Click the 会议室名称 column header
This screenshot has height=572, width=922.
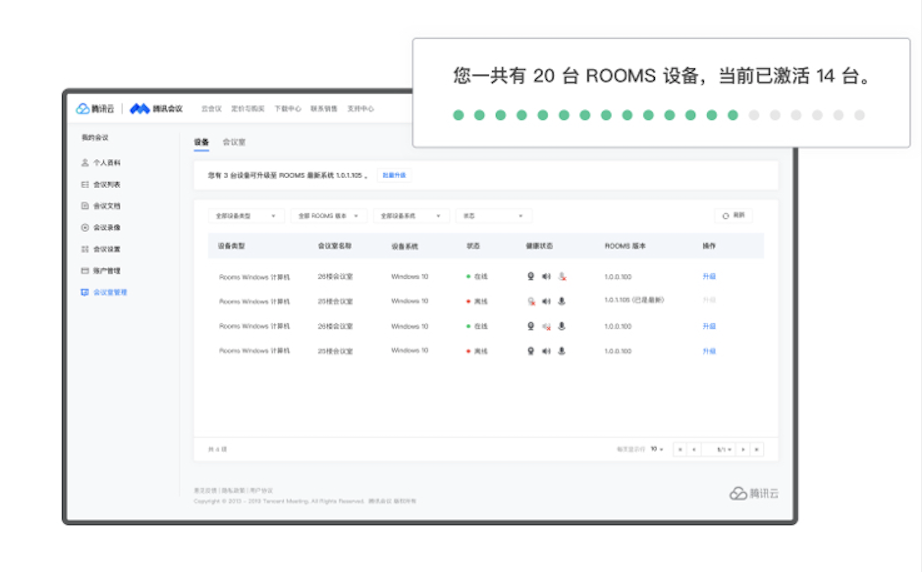pos(335,246)
